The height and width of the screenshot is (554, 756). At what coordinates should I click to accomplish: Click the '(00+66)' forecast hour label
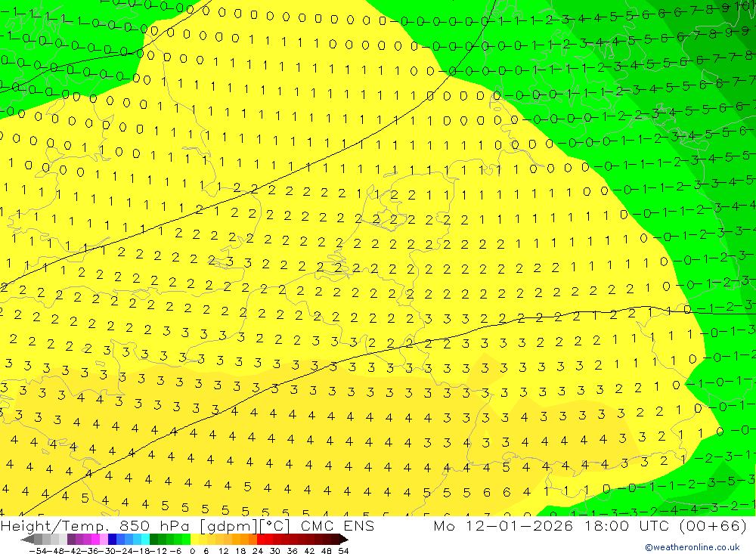pyautogui.click(x=713, y=525)
